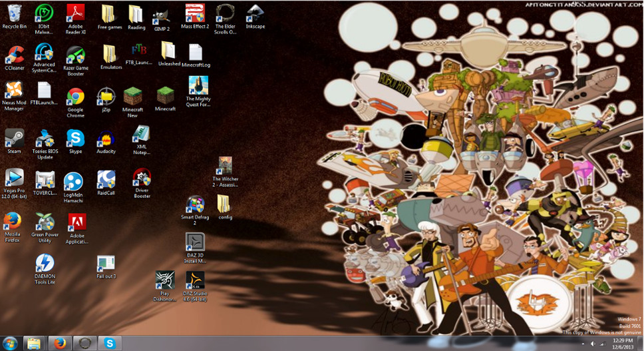Select the Vegas Pro 12.0 shortcut
This screenshot has height=351, width=644.
15,184
